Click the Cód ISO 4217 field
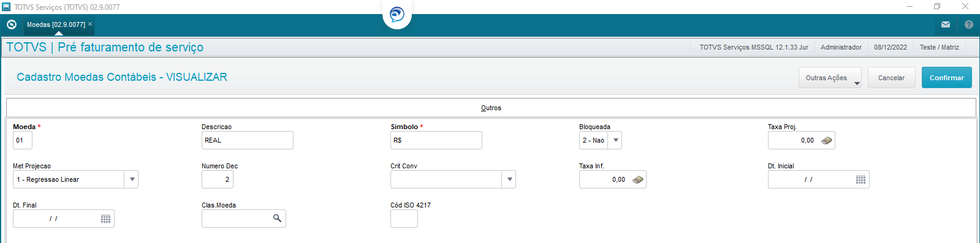Viewport: 980px width, 243px height. pos(404,219)
